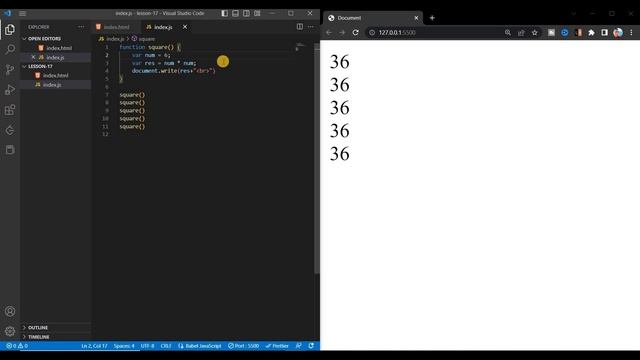Go forward in the browser
This screenshot has height=360, width=640.
point(342,33)
